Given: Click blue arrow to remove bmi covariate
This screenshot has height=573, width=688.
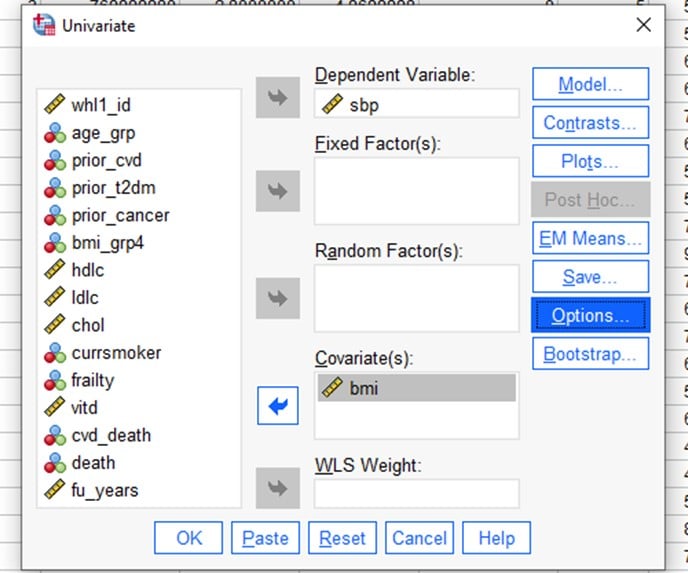Looking at the screenshot, I should click(277, 406).
